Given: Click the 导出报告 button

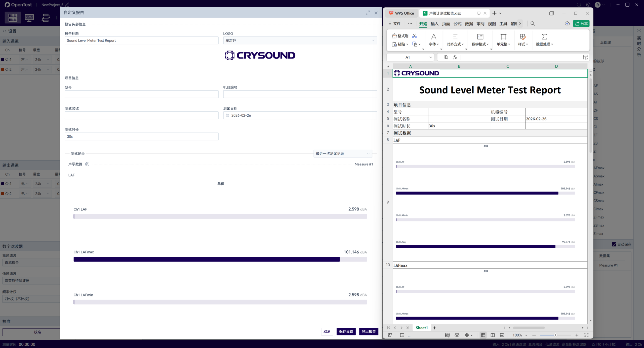Looking at the screenshot, I should 369,331.
